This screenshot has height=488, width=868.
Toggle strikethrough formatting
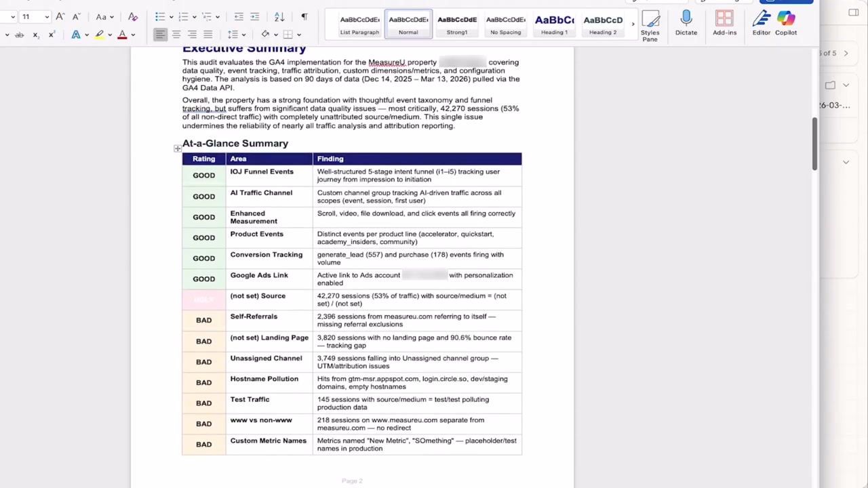tap(20, 34)
